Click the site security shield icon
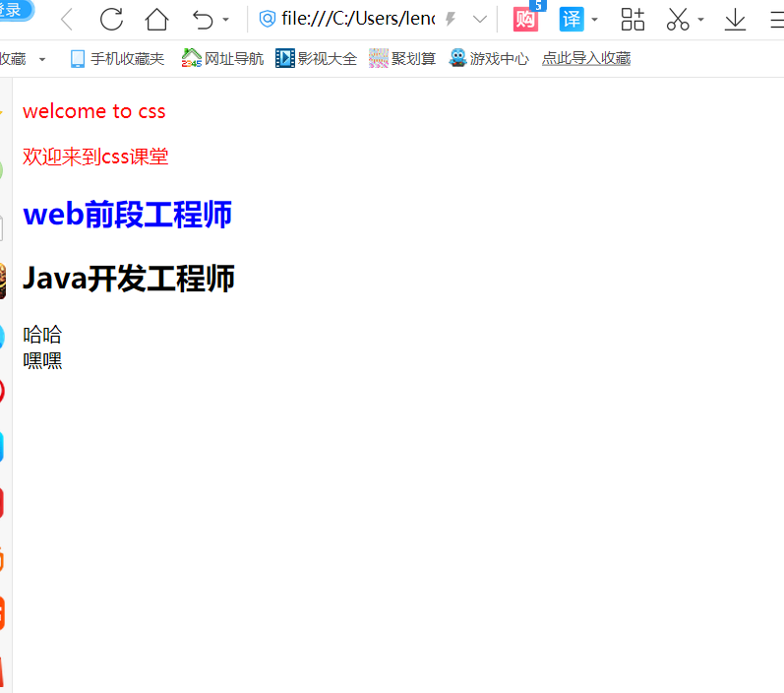The width and height of the screenshot is (784, 693). click(x=268, y=19)
